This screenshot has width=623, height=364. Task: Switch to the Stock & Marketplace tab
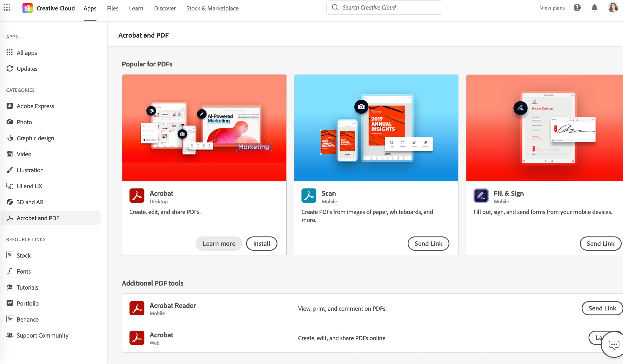[x=212, y=8]
